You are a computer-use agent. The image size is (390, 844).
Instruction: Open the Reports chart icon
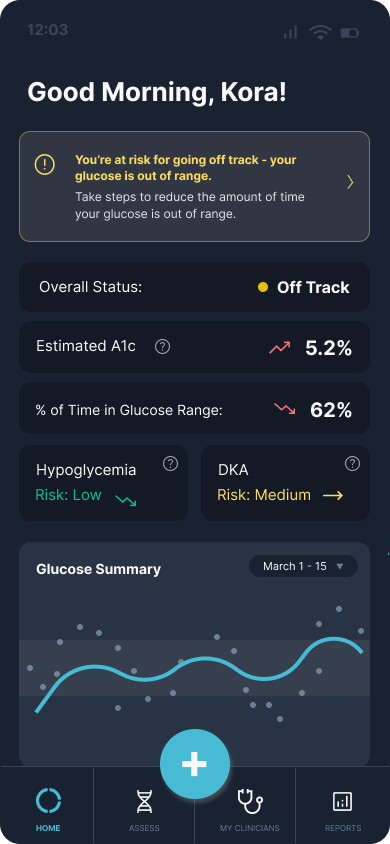point(343,801)
